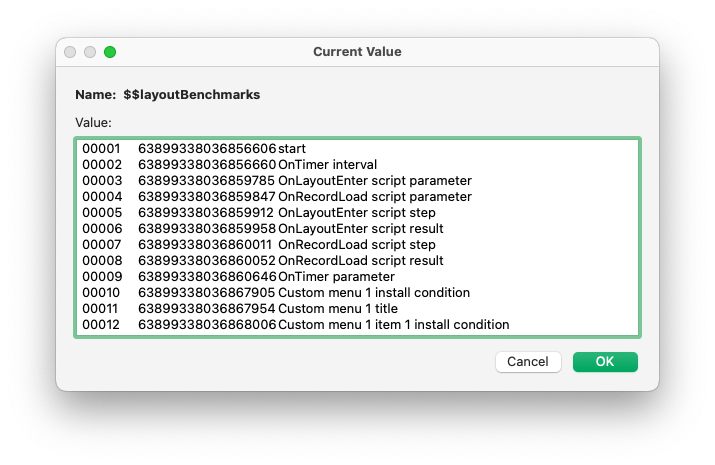The height and width of the screenshot is (465, 715).
Task: Place cursor on the "start" line
Action: click(x=291, y=148)
